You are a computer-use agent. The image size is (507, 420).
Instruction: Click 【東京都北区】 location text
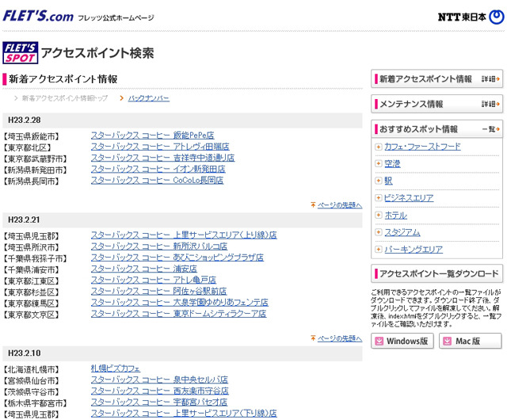(27, 148)
